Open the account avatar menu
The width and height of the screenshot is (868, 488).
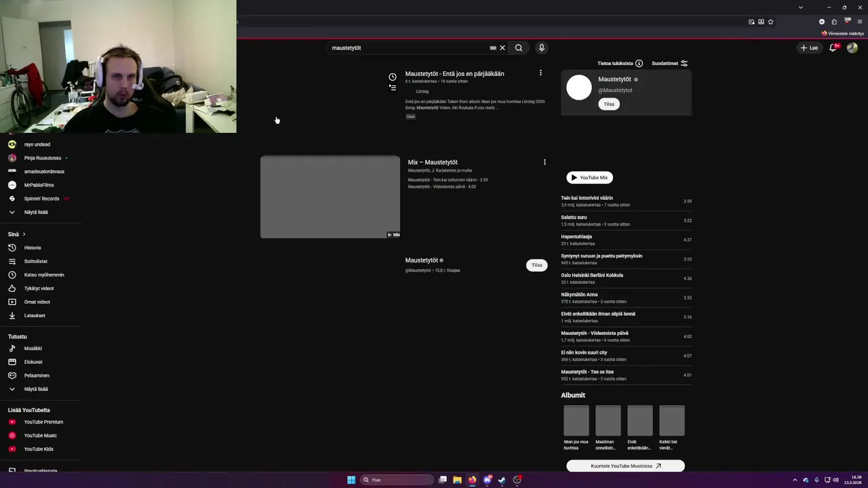pos(852,47)
